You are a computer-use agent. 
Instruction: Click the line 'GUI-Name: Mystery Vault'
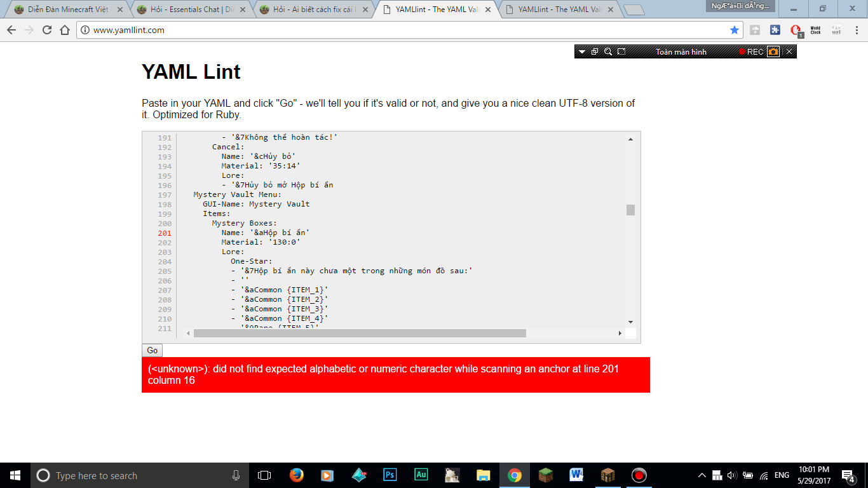(x=257, y=204)
